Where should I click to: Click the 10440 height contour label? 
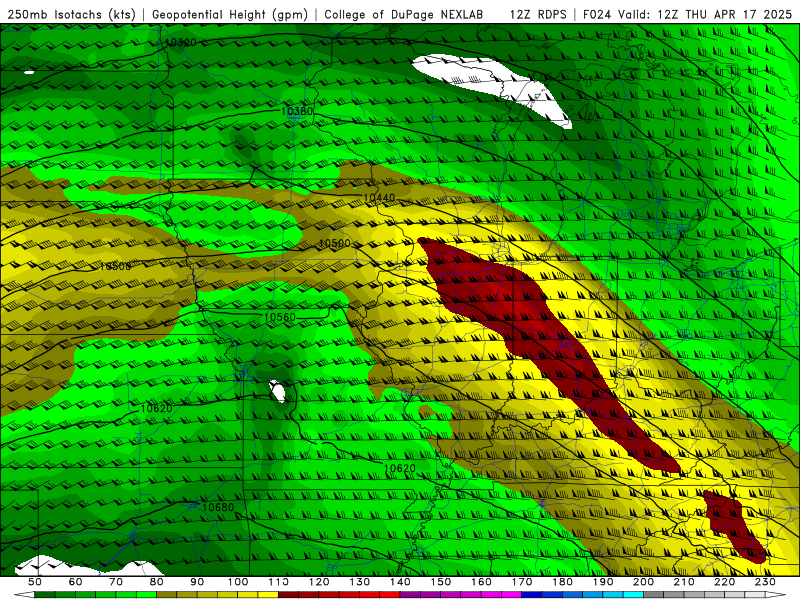[379, 197]
